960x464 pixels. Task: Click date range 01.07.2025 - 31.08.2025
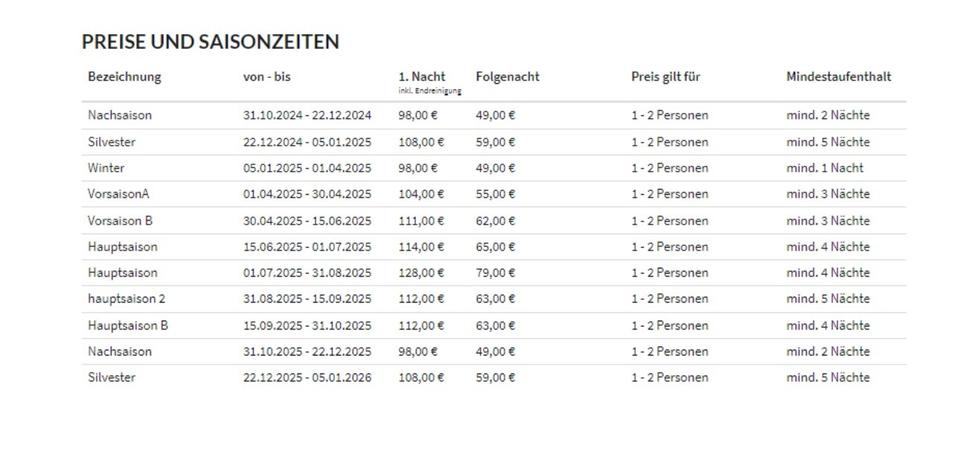307,273
